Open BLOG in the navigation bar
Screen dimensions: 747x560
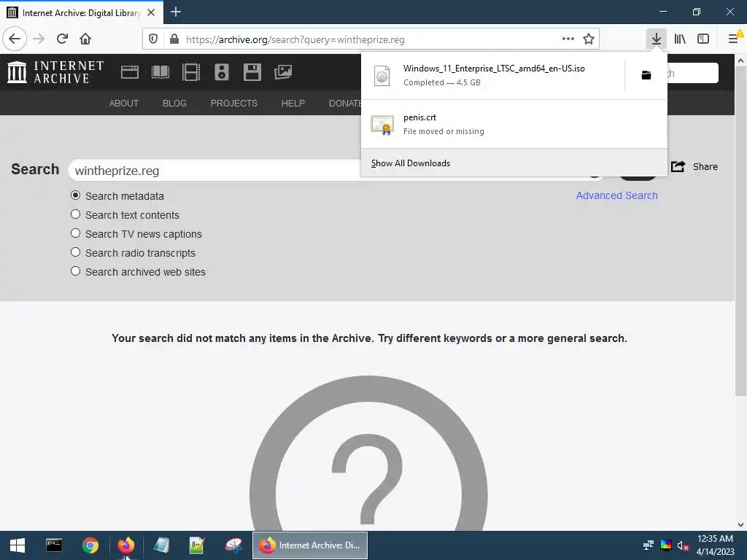tap(174, 104)
